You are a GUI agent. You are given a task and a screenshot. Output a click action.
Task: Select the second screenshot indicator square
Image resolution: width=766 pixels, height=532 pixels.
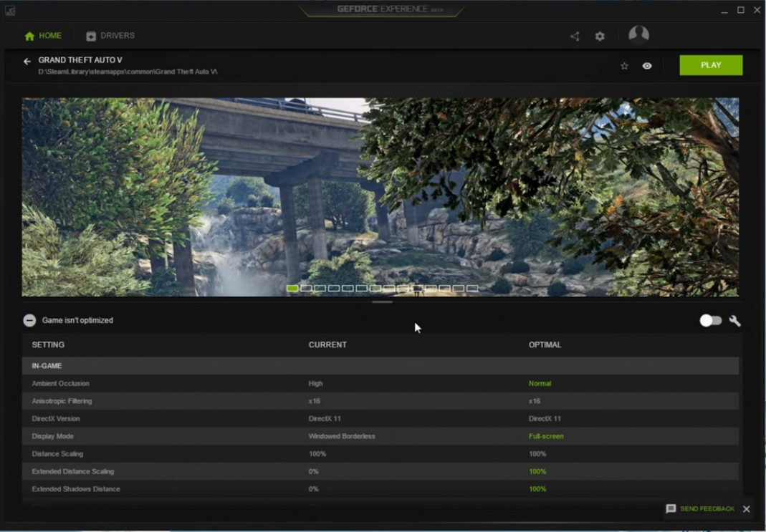tap(306, 289)
